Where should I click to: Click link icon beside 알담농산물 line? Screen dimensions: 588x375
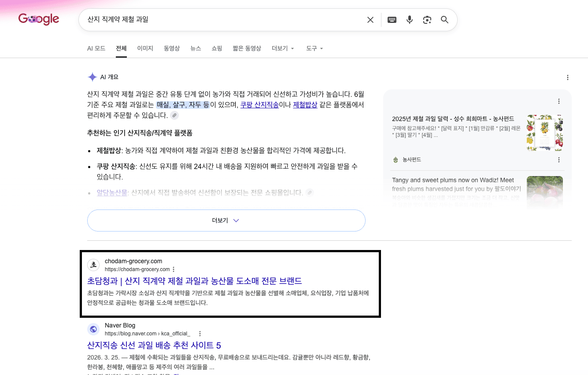pos(310,192)
